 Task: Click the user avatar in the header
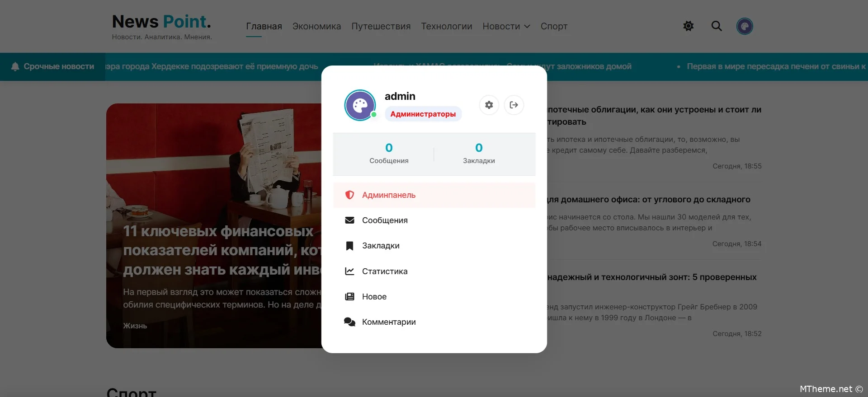coord(745,26)
